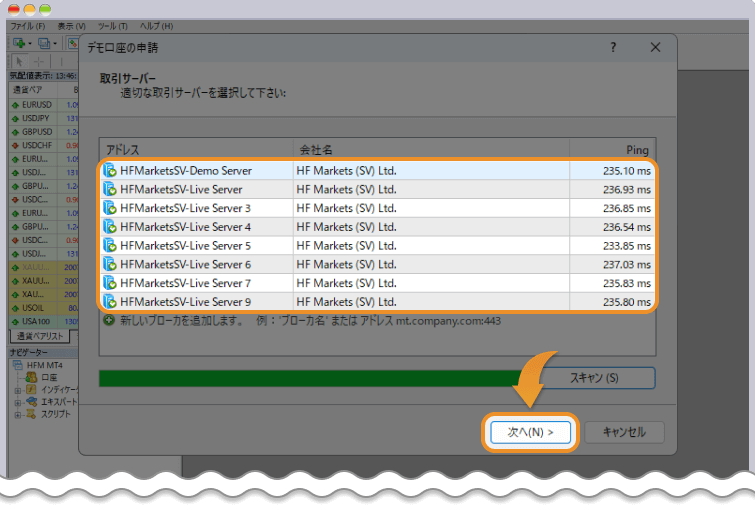Expand the スクリプト tree node
Screen dimensions: 755x508
18,415
